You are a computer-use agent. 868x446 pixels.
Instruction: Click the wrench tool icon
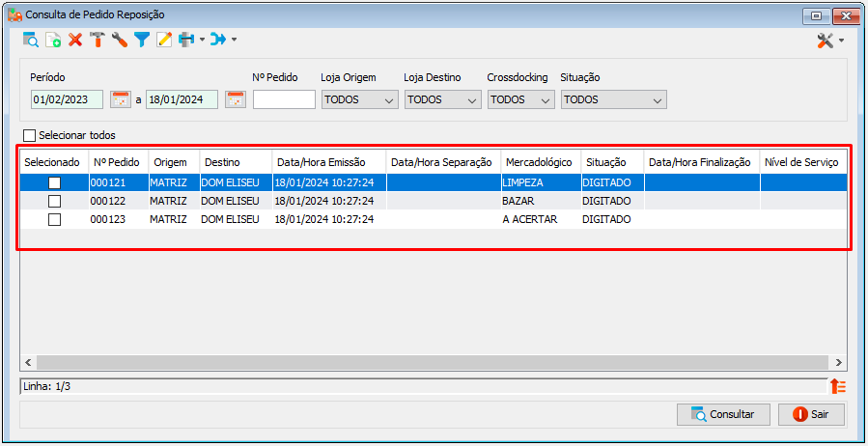120,40
